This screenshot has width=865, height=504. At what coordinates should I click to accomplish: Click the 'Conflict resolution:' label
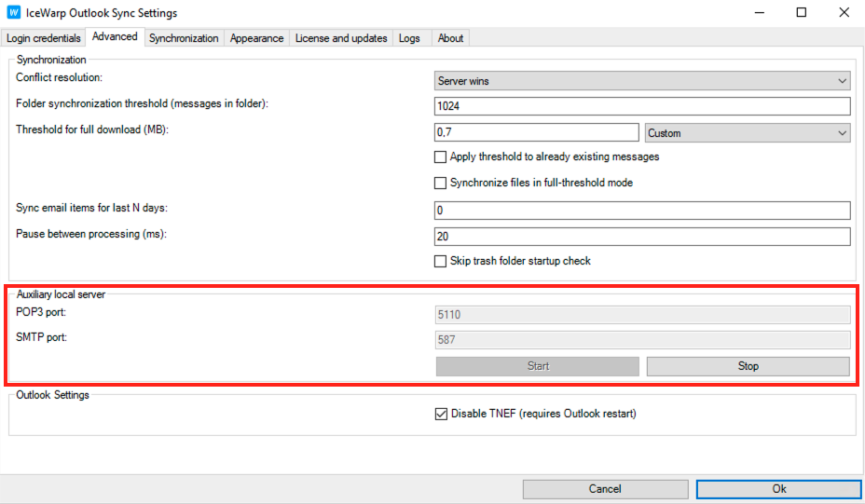[59, 77]
